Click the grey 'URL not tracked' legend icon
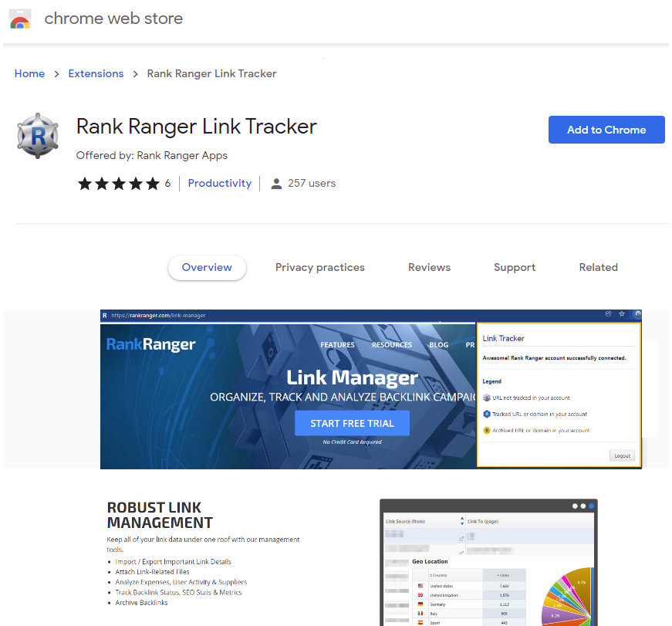Screen dimensions: 672x626 (486, 398)
